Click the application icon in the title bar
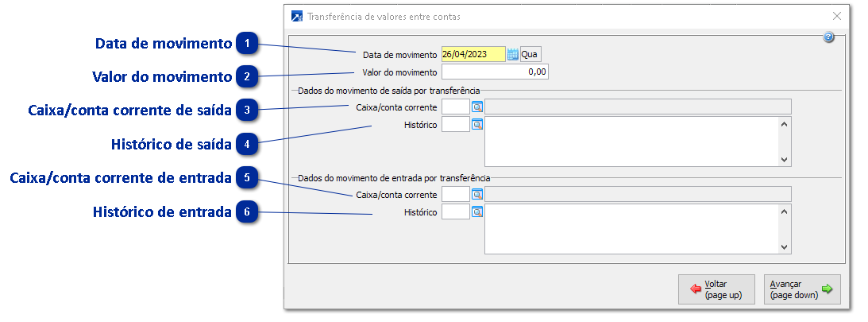Image resolution: width=868 pixels, height=322 pixels. (x=297, y=16)
